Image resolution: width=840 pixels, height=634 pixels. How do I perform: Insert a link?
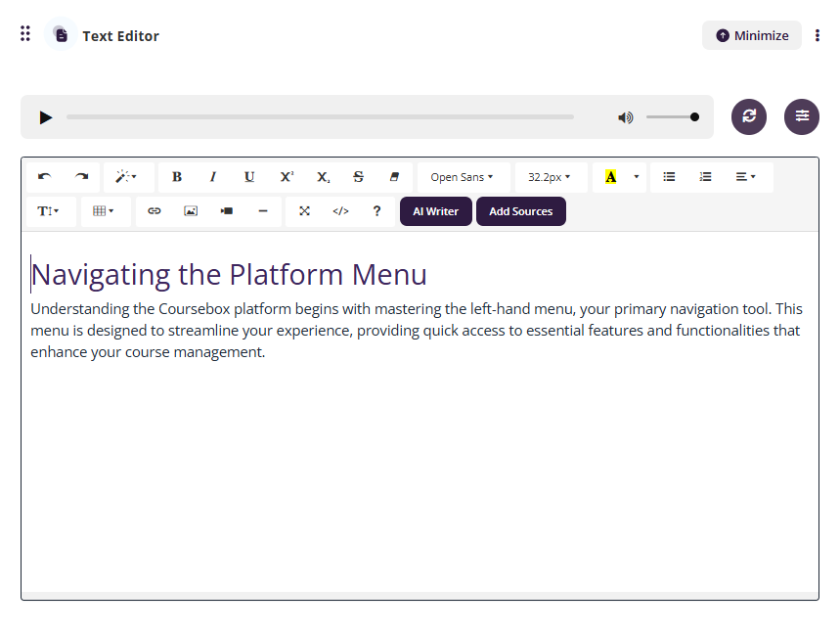tap(155, 211)
